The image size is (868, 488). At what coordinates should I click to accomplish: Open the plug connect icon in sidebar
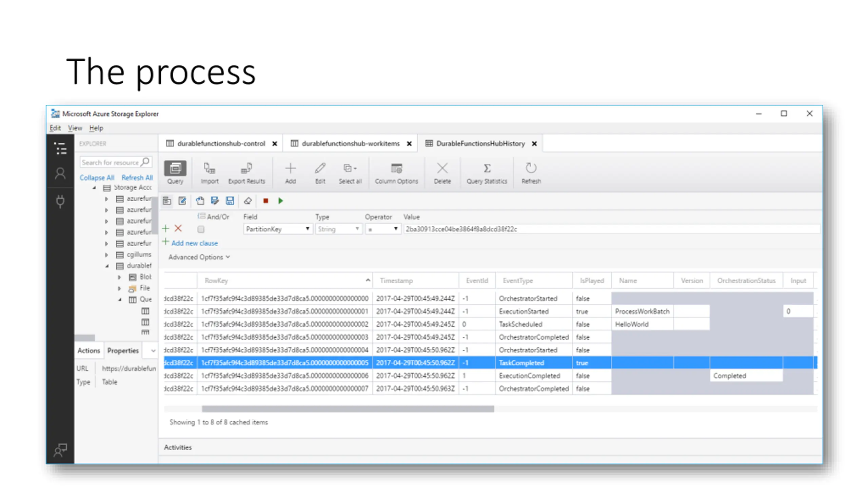(x=60, y=201)
